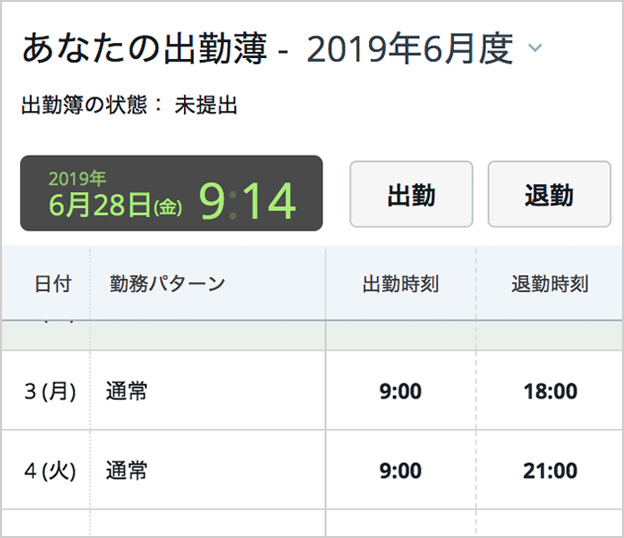Image resolution: width=624 pixels, height=538 pixels.
Task: Edit the 9:00 start time on 4 (火)
Action: point(400,471)
